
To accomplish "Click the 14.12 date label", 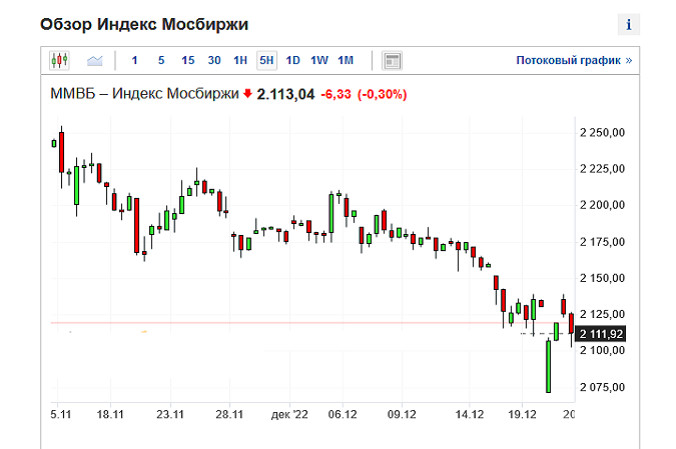I will tap(469, 414).
